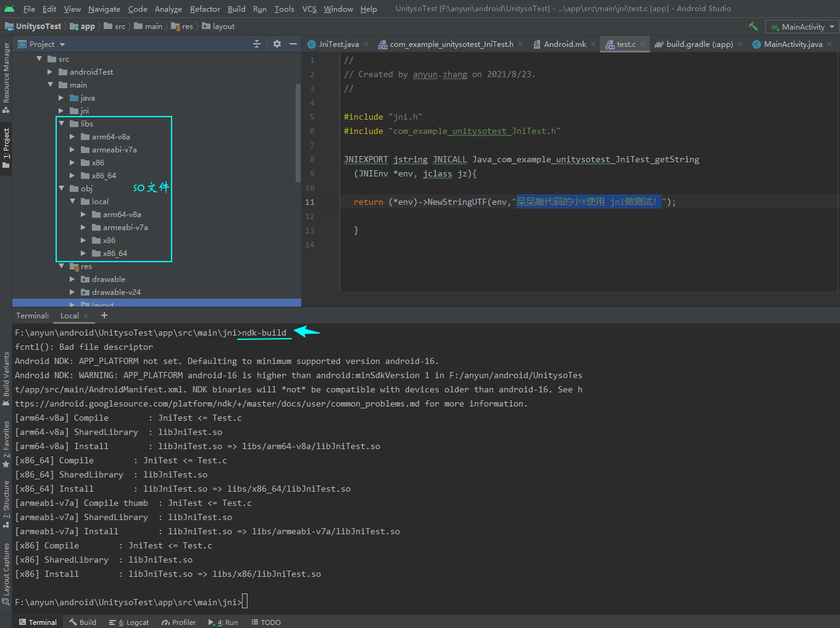Add a new terminal session tab
The height and width of the screenshot is (628, 840).
click(104, 315)
